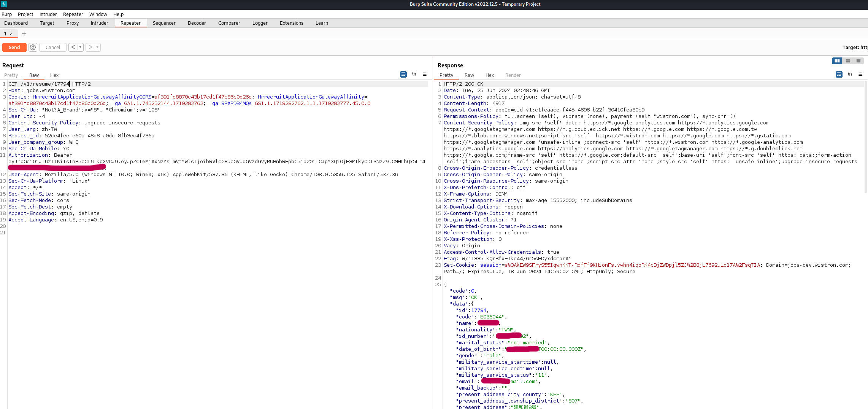868x409 pixels.
Task: Click the Cancel button
Action: tap(53, 47)
